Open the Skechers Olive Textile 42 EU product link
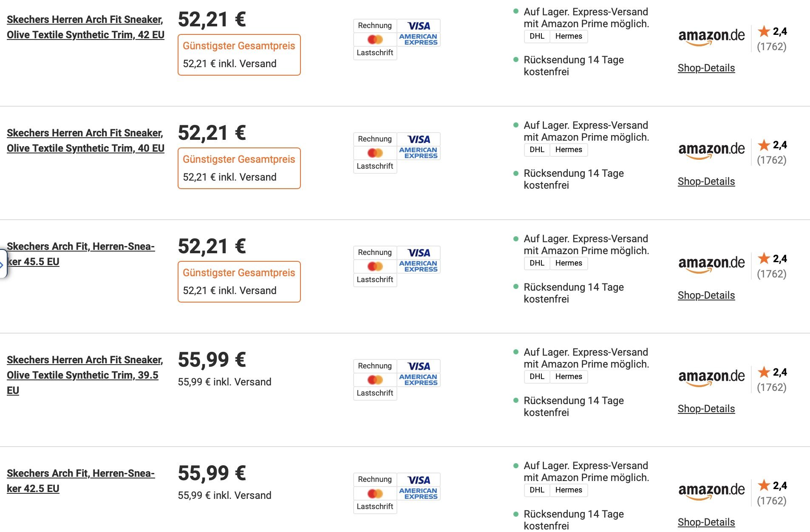This screenshot has height=532, width=810. [85, 27]
